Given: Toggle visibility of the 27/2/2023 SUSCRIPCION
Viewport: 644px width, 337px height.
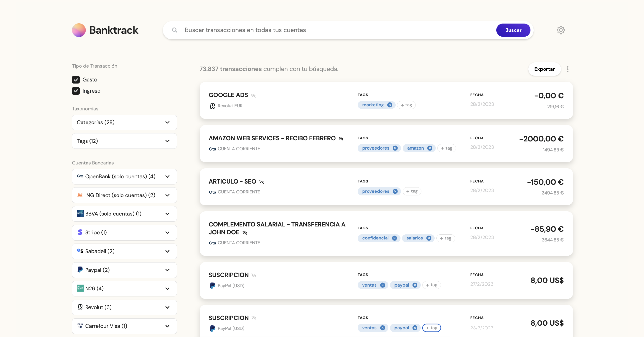Looking at the screenshot, I should pos(254,275).
